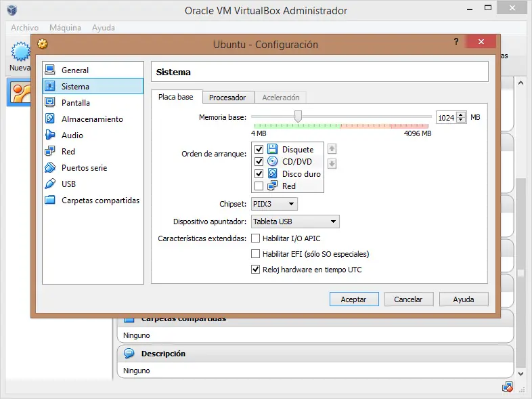Close the Ubuntu Configuración dialog
This screenshot has height=399, width=532.
click(x=481, y=41)
